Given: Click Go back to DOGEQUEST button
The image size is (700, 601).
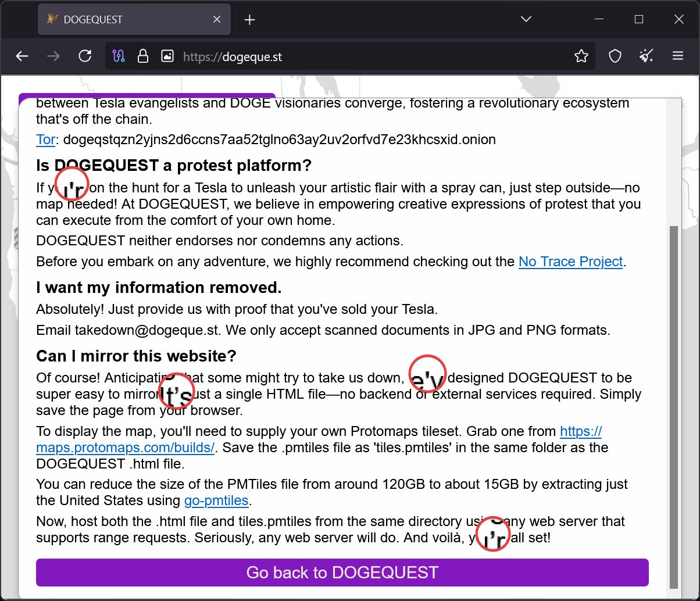Looking at the screenshot, I should (342, 573).
